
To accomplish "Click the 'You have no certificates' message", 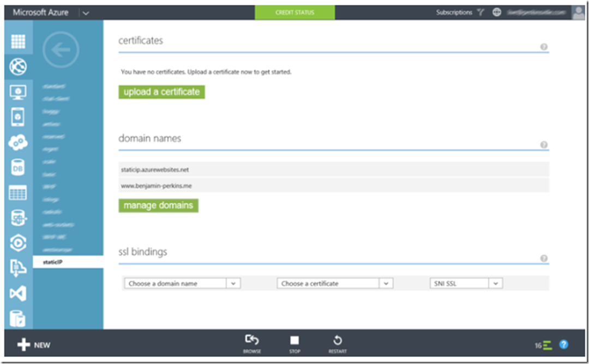I will [x=206, y=72].
